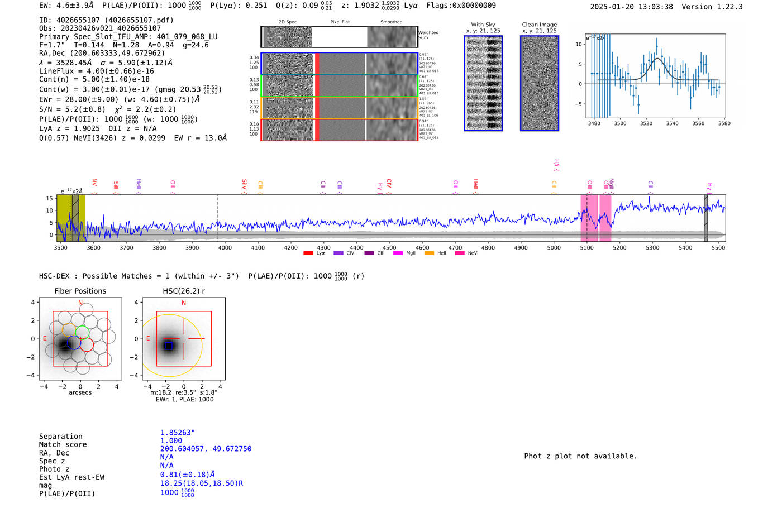Click the blue fiber circle in Fiber Positions
The width and height of the screenshot is (782, 532).
[x=73, y=343]
